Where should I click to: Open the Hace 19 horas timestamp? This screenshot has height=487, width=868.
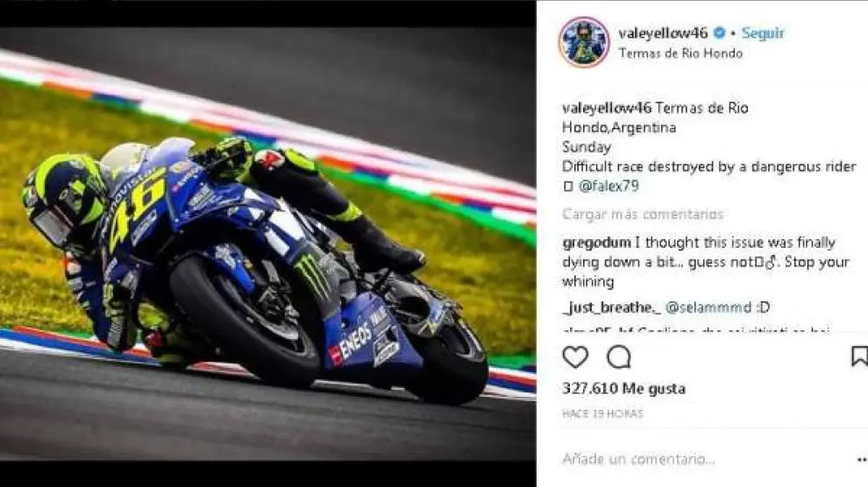[x=603, y=413]
